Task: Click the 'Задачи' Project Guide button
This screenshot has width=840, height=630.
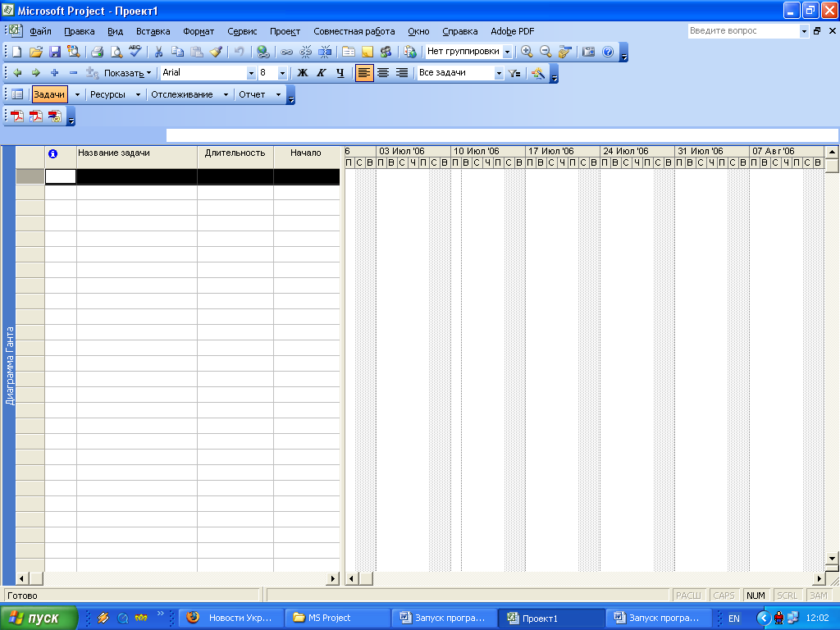Action: tap(49, 94)
